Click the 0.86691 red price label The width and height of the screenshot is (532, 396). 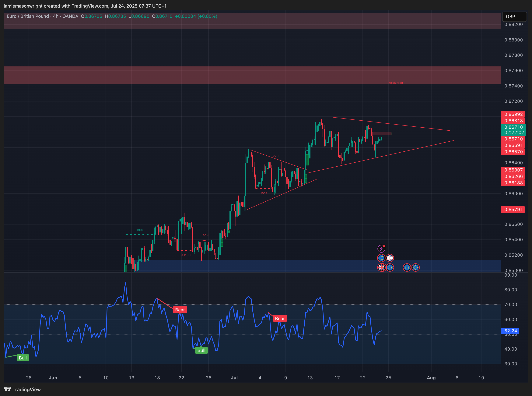(513, 145)
